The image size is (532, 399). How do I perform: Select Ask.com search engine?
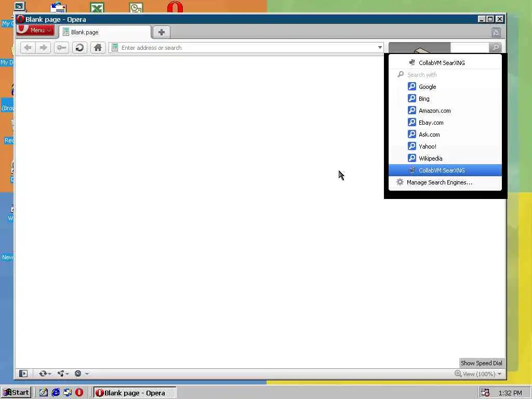point(445,135)
